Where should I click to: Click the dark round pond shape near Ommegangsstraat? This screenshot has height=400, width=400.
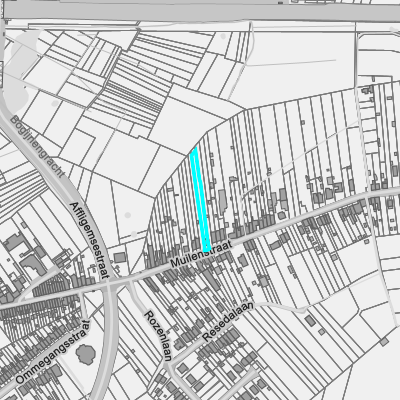[85, 354]
